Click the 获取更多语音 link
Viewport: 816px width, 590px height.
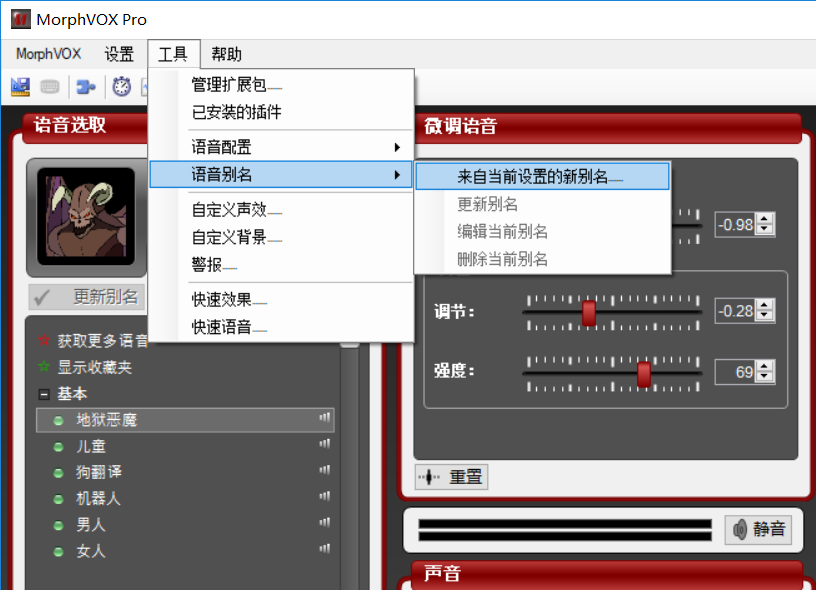[103, 341]
